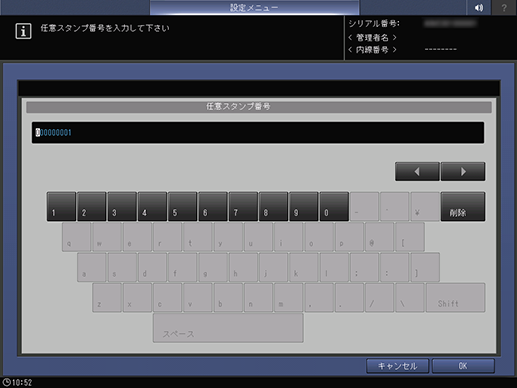Image resolution: width=517 pixels, height=388 pixels.
Task: Tap the number 2 key
Action: [x=92, y=206]
